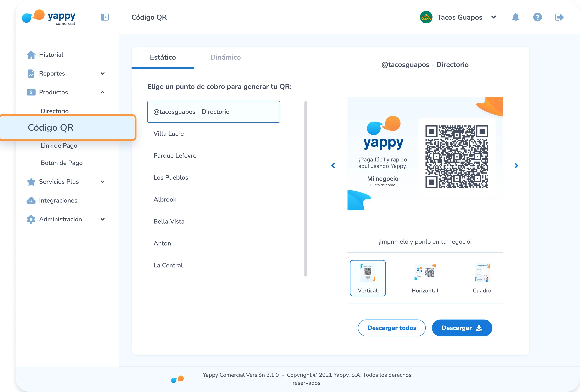Open the Tacos Guapos account dropdown
The width and height of the screenshot is (580, 392).
[493, 17]
